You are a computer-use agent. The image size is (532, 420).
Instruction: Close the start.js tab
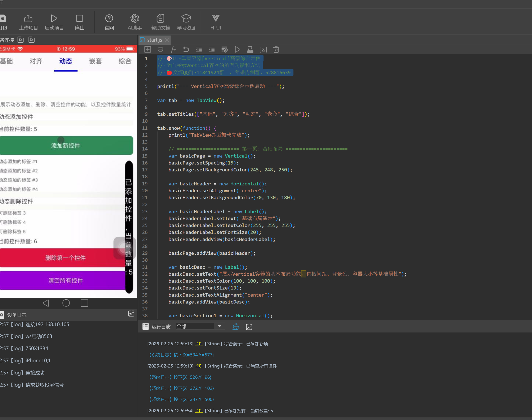[x=167, y=40]
